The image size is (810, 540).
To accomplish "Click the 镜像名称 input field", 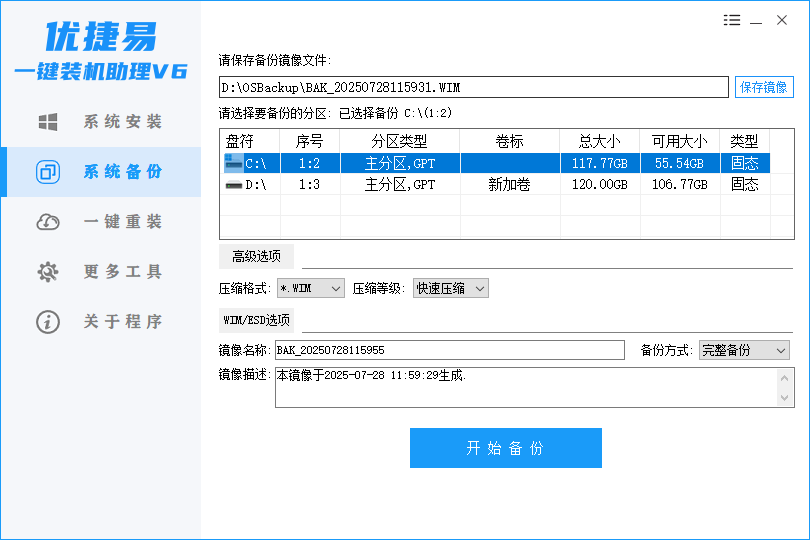I will [x=449, y=350].
